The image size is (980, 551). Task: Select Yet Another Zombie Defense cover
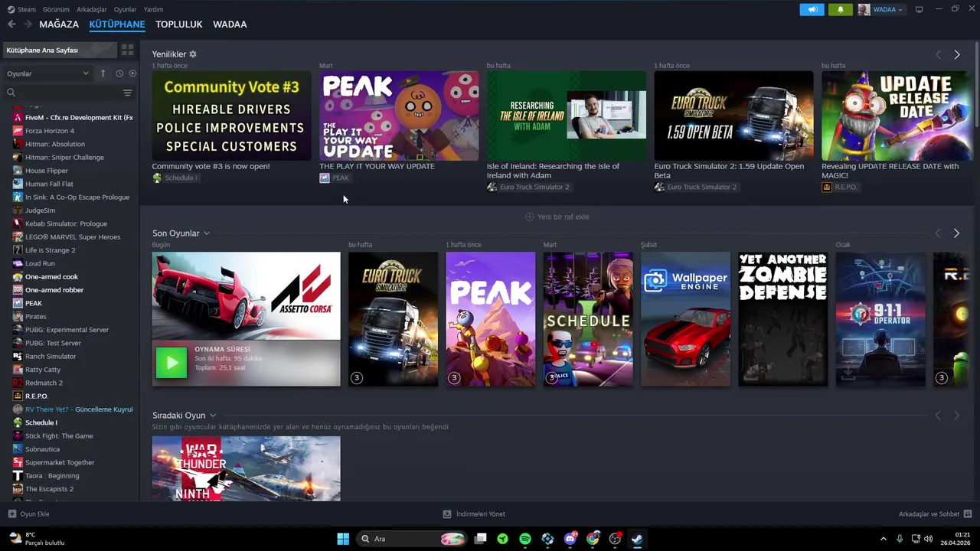pyautogui.click(x=783, y=319)
